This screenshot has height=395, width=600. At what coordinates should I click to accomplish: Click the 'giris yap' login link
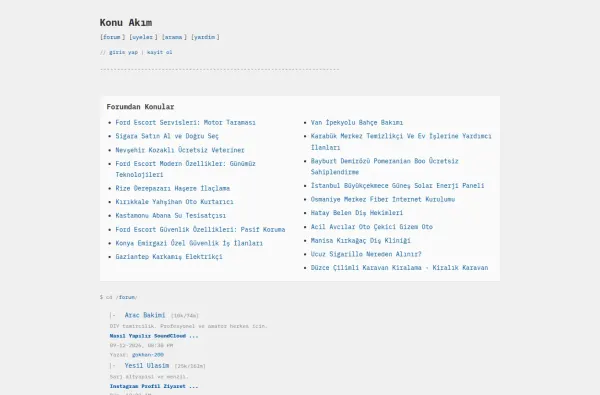(123, 52)
